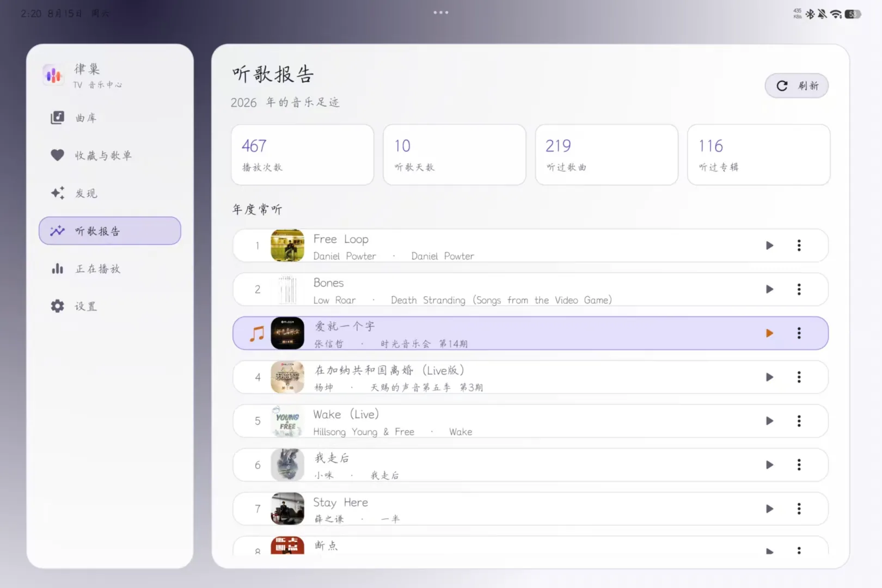Click the song title 断点
Image resolution: width=882 pixels, height=588 pixels.
[x=326, y=546]
